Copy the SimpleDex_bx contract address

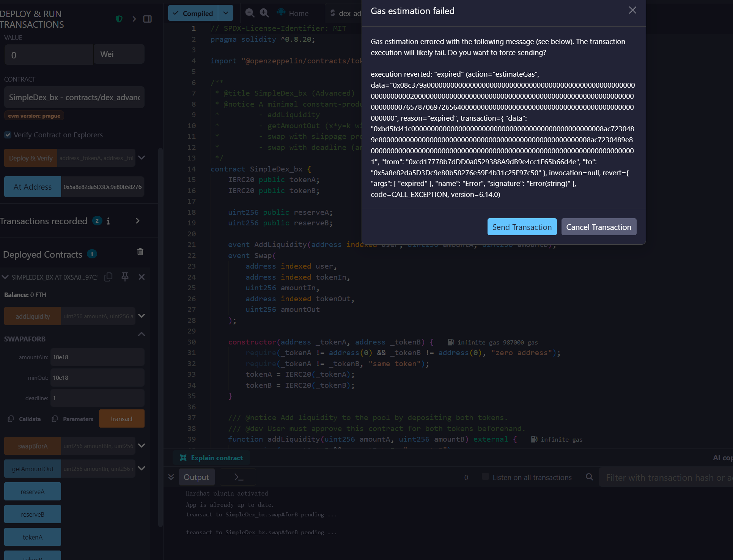[x=109, y=277]
